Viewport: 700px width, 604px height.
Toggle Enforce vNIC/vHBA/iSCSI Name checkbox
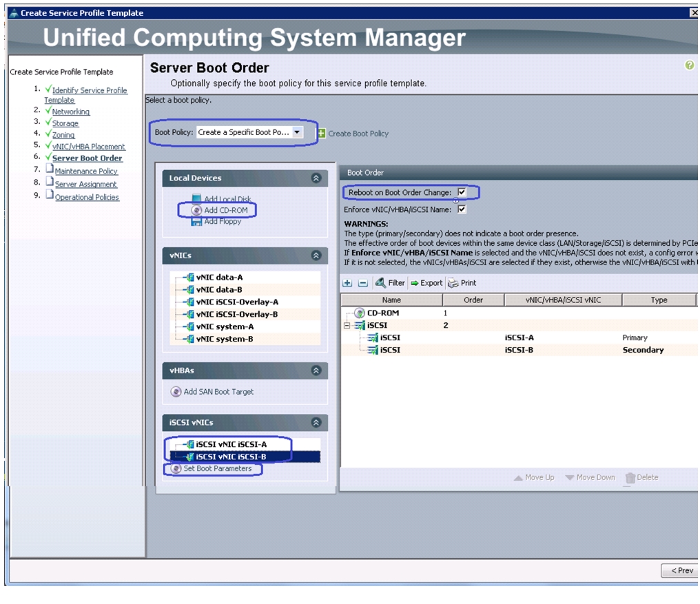coord(462,209)
